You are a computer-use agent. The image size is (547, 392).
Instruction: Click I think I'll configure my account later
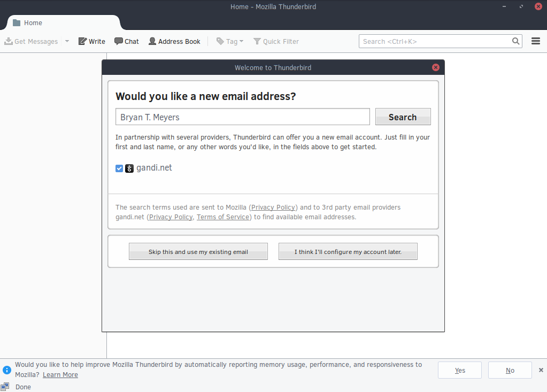pyautogui.click(x=348, y=251)
